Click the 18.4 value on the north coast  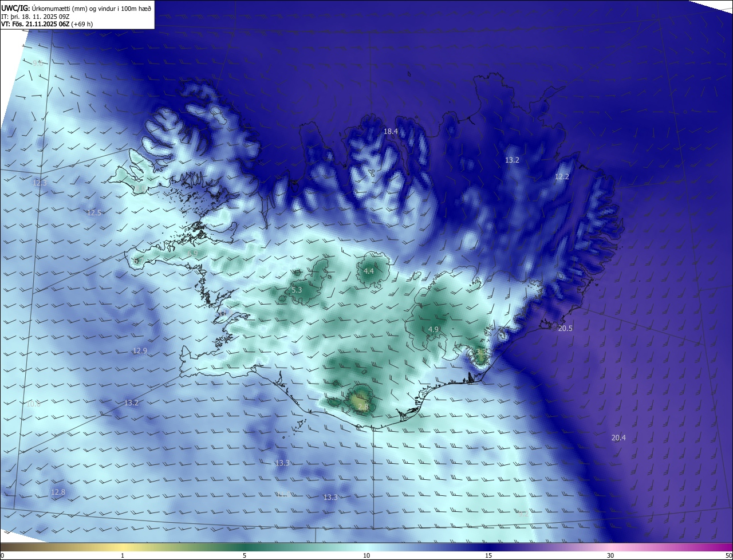pos(391,132)
